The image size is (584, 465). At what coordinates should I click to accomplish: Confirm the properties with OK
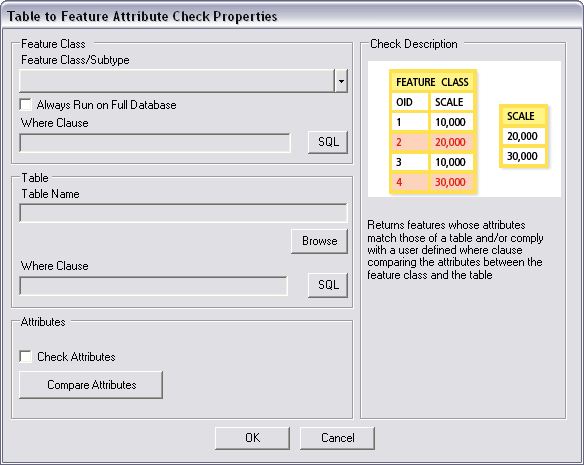point(253,438)
